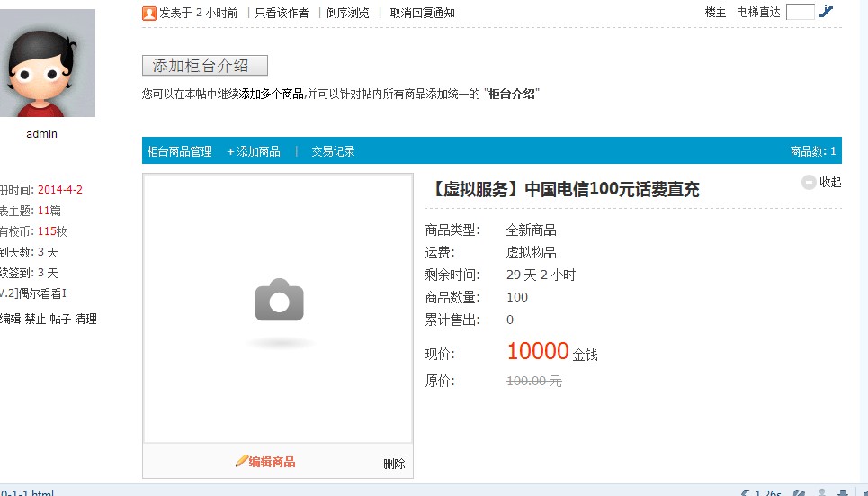This screenshot has height=496, width=868.
Task: Click the 累计售出 value 0
Action: pyautogui.click(x=510, y=320)
